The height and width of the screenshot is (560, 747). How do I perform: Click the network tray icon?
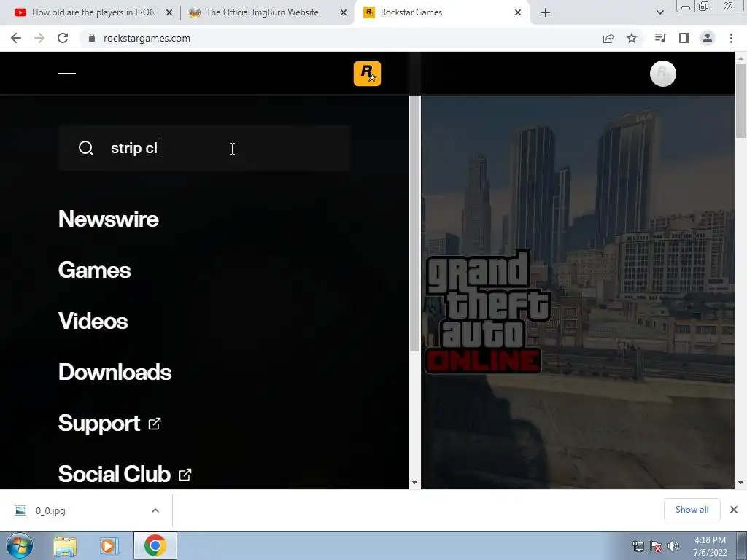[x=638, y=546]
